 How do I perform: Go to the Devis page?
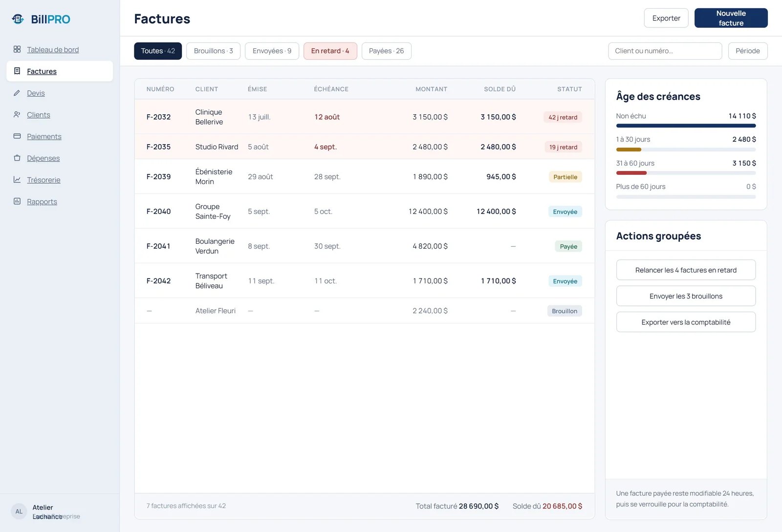(x=36, y=93)
